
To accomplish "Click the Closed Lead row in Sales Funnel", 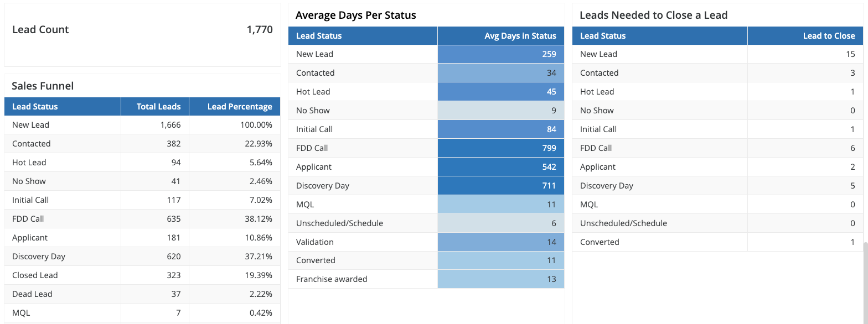I will pyautogui.click(x=35, y=275).
